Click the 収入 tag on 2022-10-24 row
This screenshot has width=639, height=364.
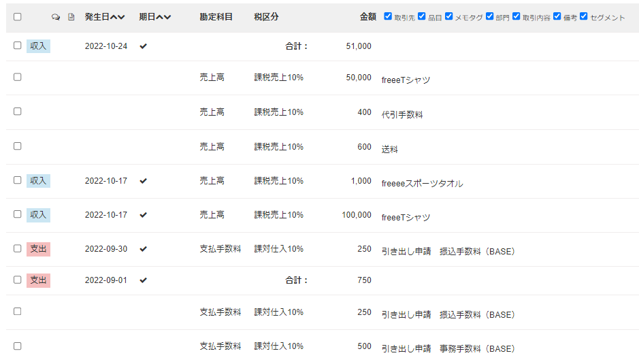coord(38,46)
